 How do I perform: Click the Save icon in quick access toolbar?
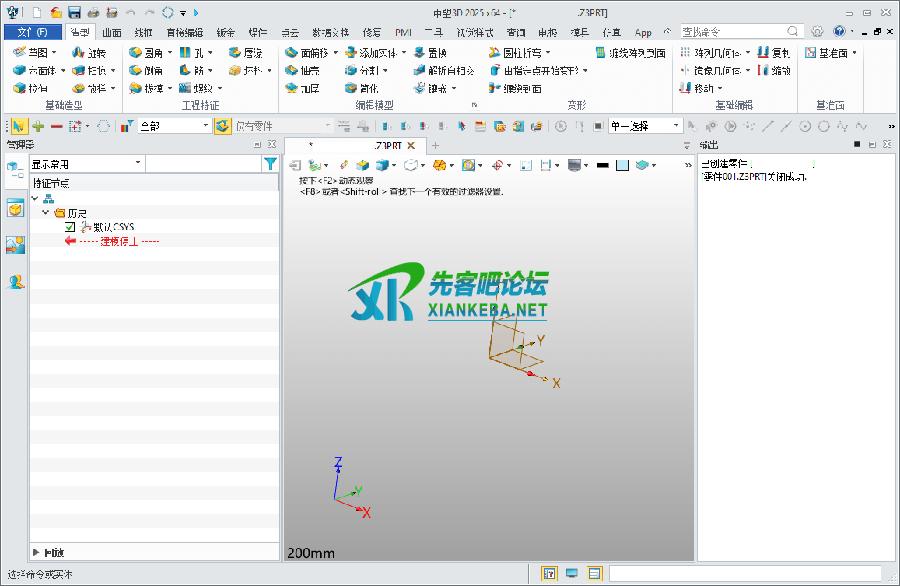pos(74,12)
